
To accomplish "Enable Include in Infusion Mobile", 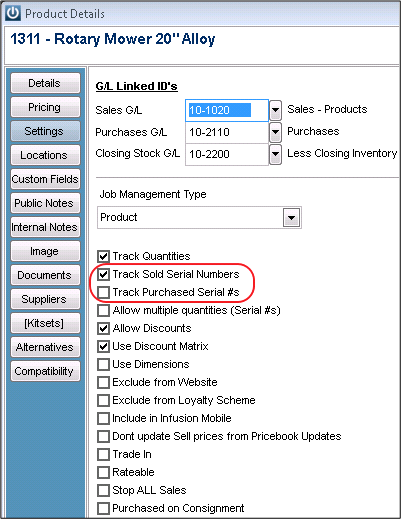I will (x=103, y=418).
